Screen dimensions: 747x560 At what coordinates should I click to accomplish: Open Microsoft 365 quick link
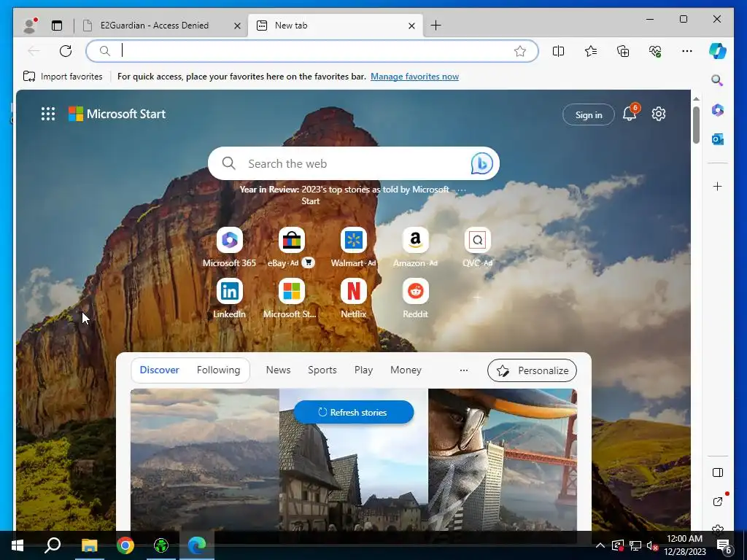click(x=229, y=246)
